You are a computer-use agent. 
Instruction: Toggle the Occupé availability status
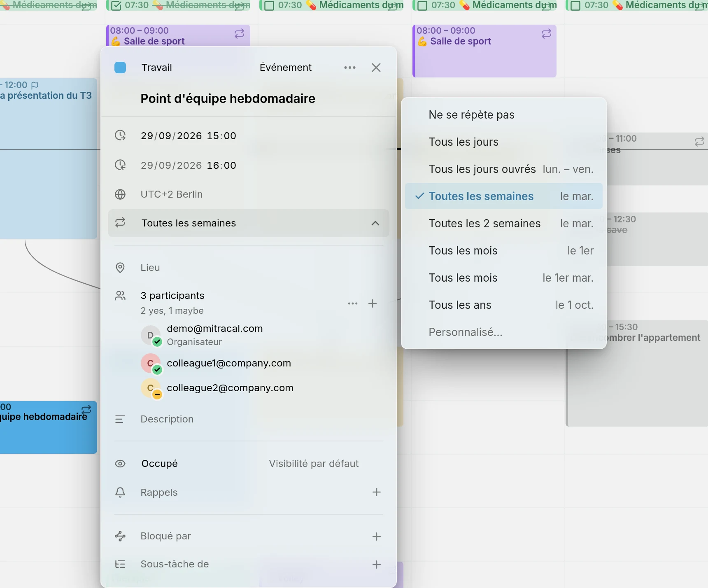click(x=159, y=464)
